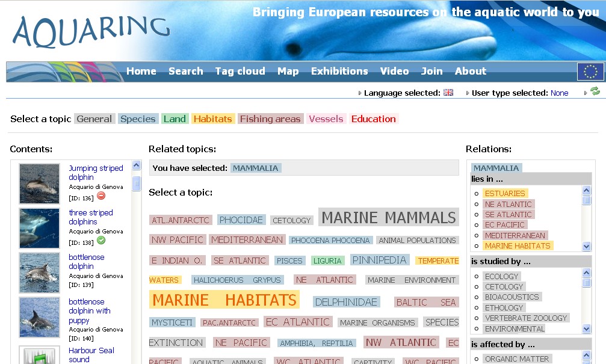Screen dimensions: 606x364
Task: Click the small triangle beside the refresh icon
Action: (x=586, y=93)
